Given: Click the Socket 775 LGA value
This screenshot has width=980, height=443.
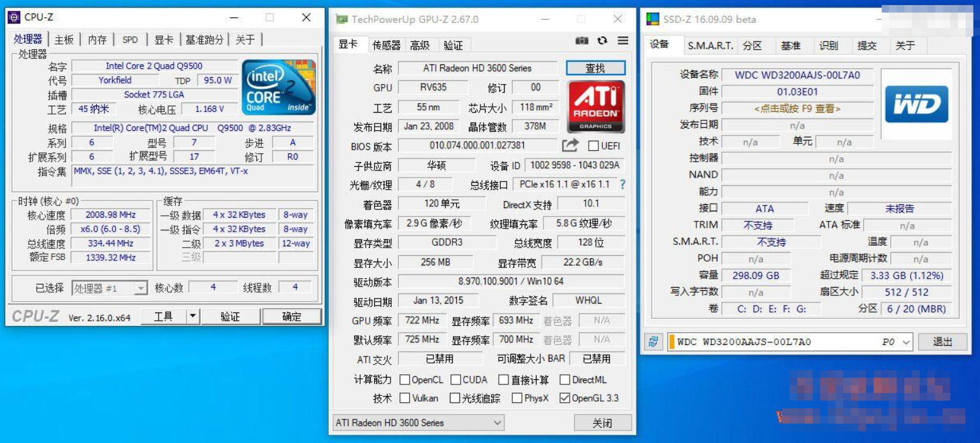Looking at the screenshot, I should pyautogui.click(x=154, y=94).
